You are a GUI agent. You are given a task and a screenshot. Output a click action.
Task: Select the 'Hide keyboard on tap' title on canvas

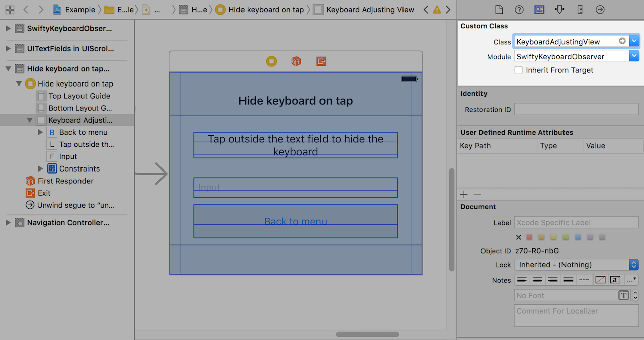point(296,101)
